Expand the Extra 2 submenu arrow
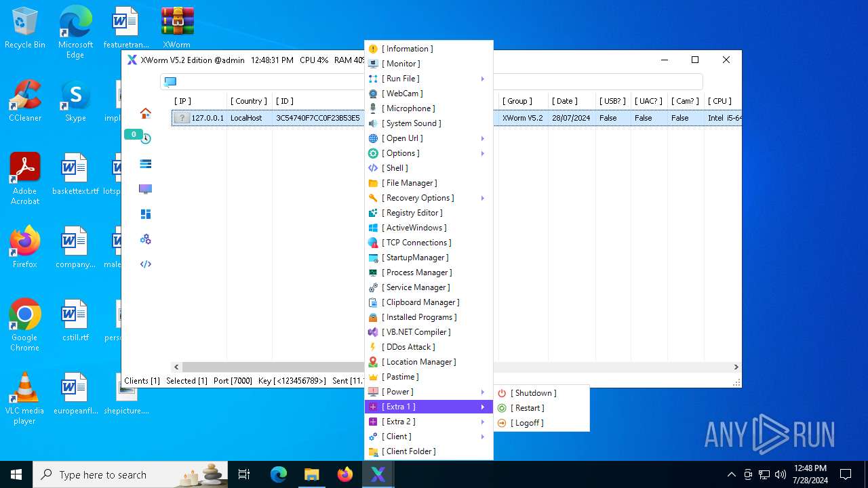Image resolution: width=868 pixels, height=488 pixels. (483, 422)
